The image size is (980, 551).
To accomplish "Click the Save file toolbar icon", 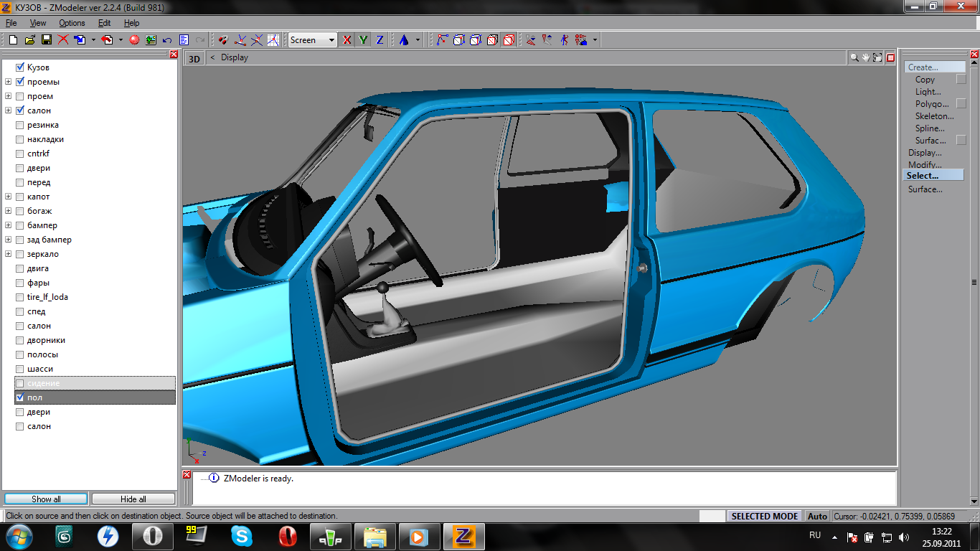I will click(46, 40).
